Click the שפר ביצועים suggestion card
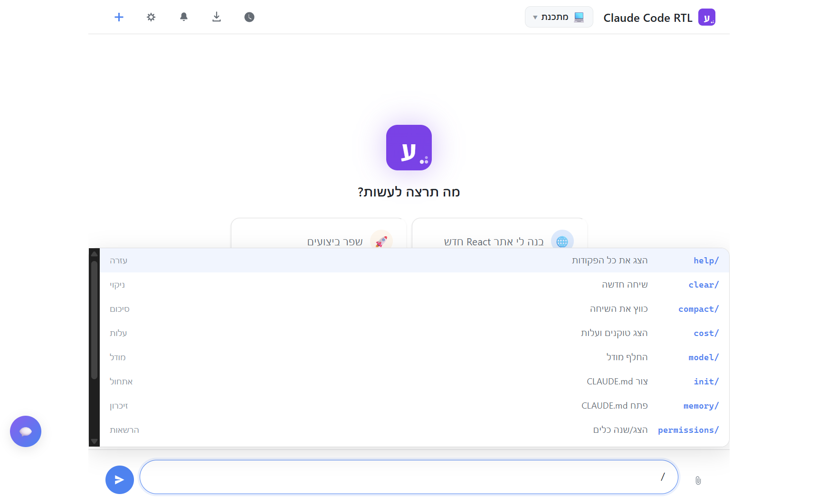The image size is (818, 504). 319,233
